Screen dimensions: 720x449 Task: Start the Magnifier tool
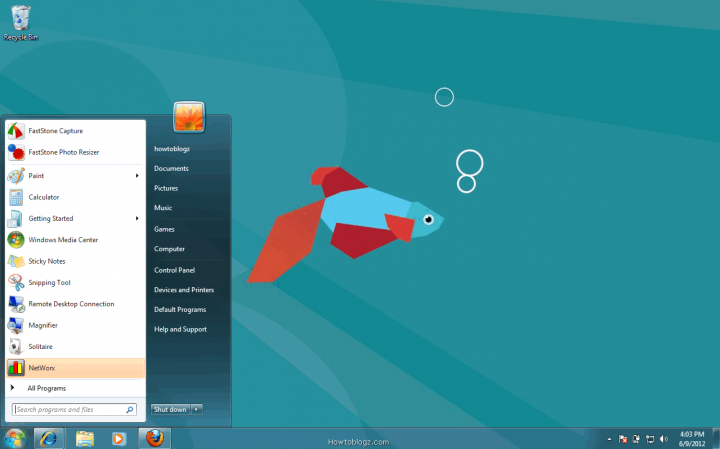tap(43, 325)
